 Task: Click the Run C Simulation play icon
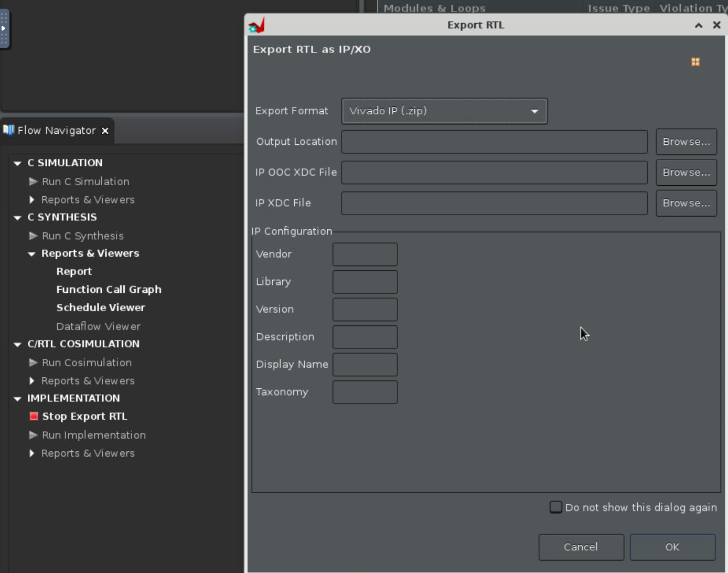[x=33, y=182]
